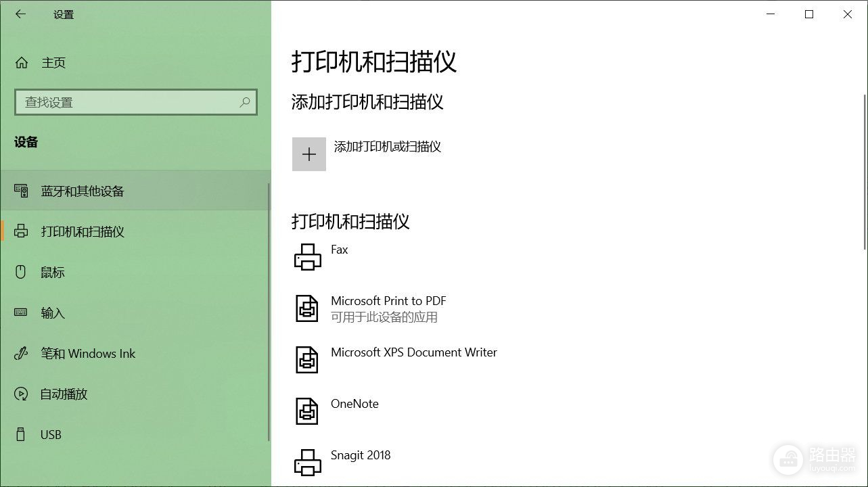The height and width of the screenshot is (487, 868).
Task: Click the OneNote printer icon
Action: pos(307,411)
